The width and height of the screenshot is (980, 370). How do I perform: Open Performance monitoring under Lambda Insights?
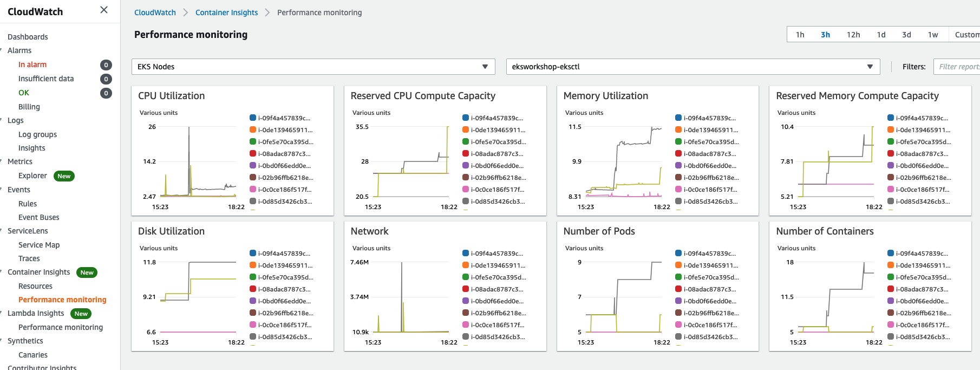[61, 327]
